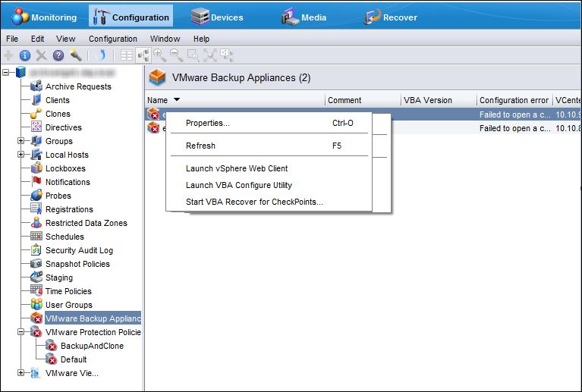
Task: Click the Overview toolbar icon
Action: click(x=226, y=55)
